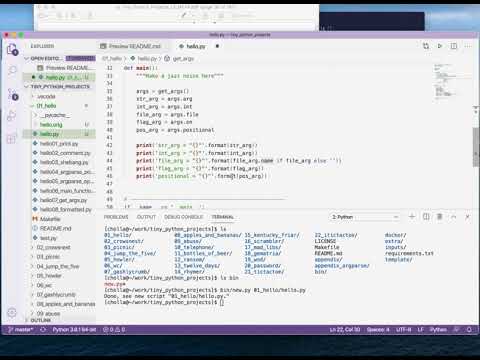Open the Manage gear in activity bar
The height and width of the screenshot is (360, 480).
12,312
